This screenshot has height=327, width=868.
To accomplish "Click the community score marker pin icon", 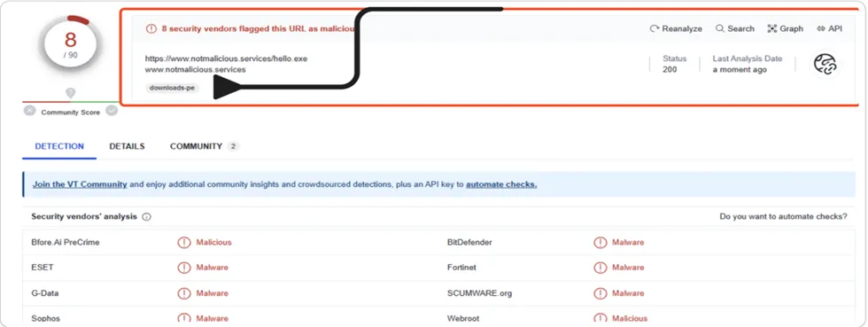I will [x=70, y=92].
